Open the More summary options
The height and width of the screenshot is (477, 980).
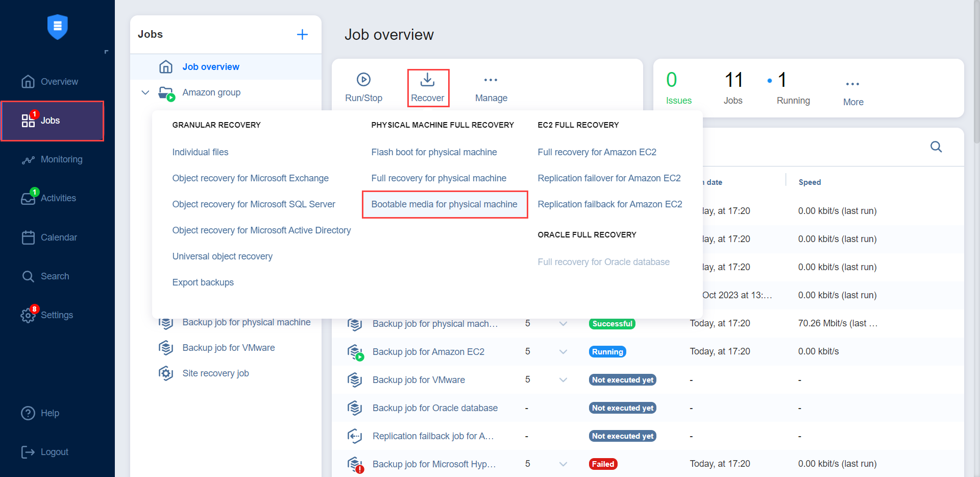pos(853,92)
